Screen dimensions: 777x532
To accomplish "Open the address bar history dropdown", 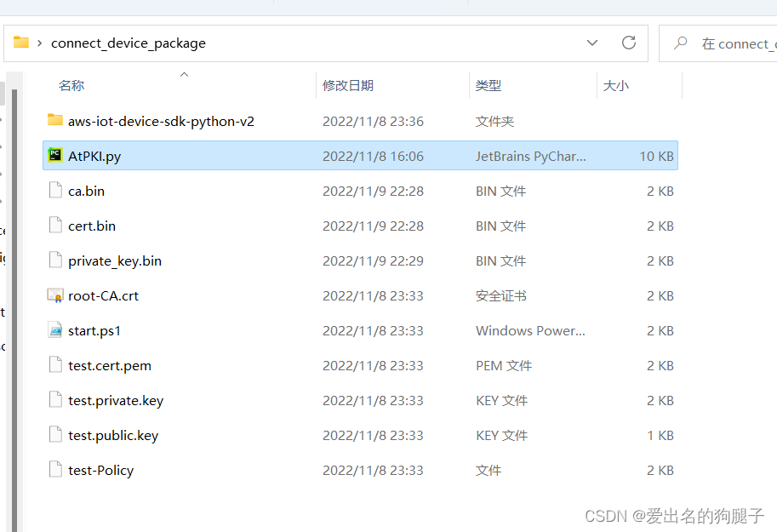I will coord(592,43).
